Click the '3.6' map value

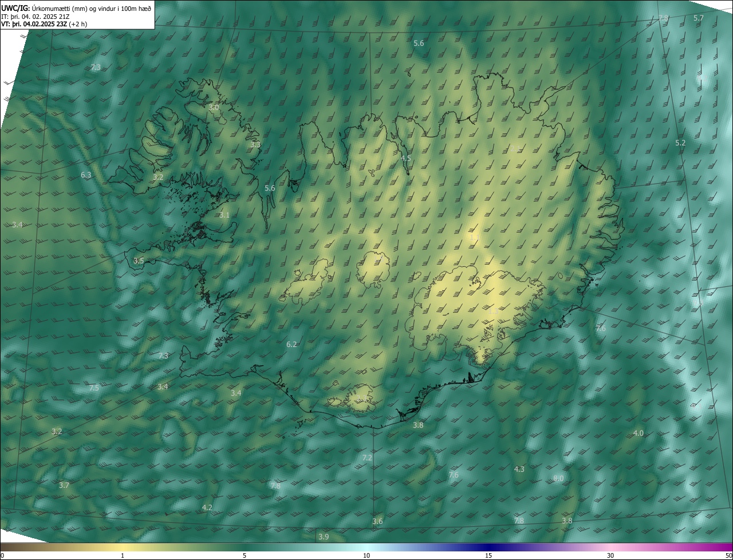click(x=377, y=522)
